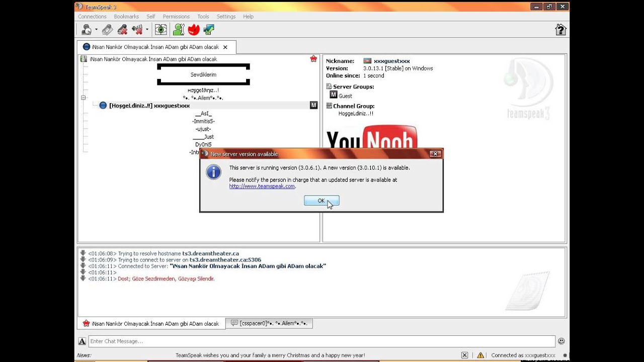Screen dimensions: 644x362
Task: Close the New server version available dialog
Action: 436,154
